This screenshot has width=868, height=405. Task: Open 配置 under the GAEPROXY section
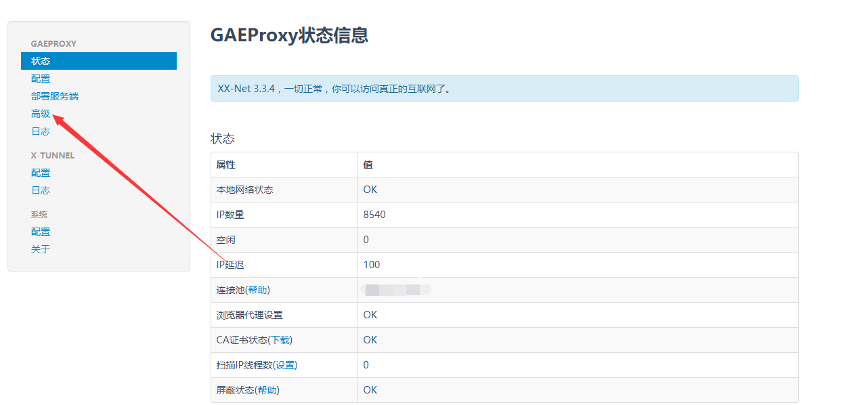click(x=39, y=78)
